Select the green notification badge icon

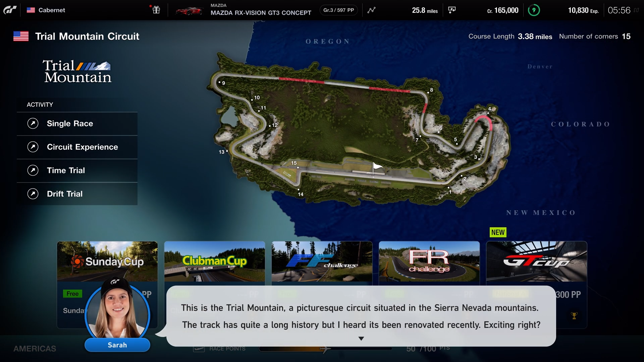point(534,10)
